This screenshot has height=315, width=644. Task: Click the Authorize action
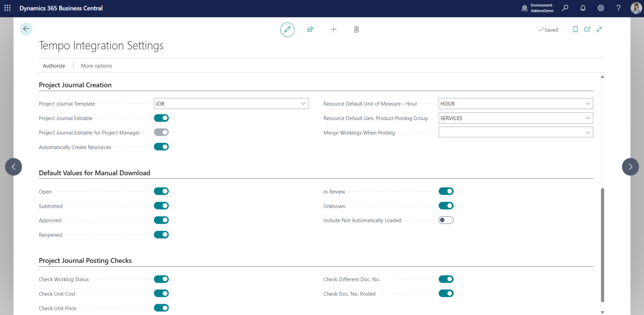[x=54, y=66]
